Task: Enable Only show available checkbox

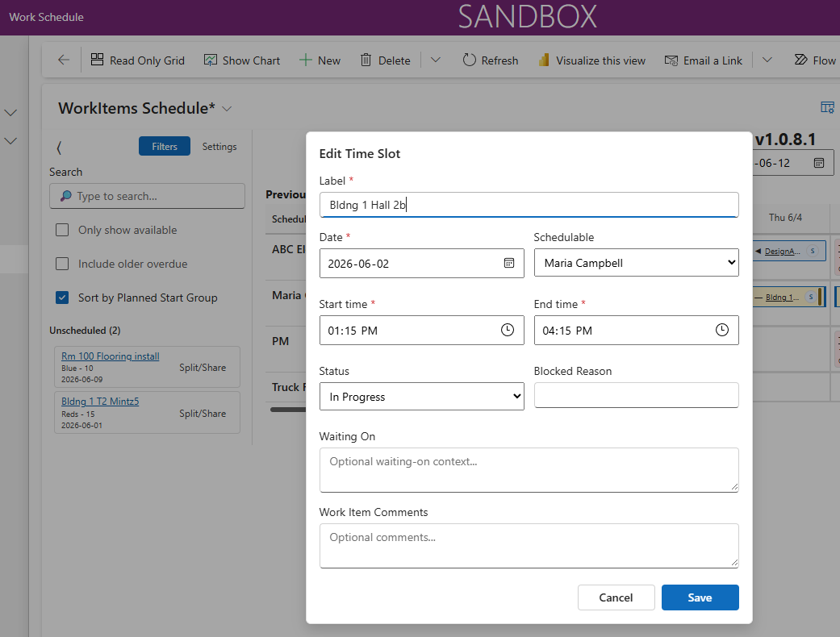Action: (62, 230)
